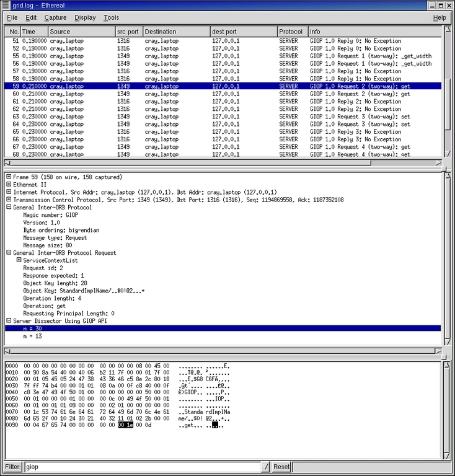Sort packets by the Time column header
Screen dimensions: 455x476
(33, 32)
